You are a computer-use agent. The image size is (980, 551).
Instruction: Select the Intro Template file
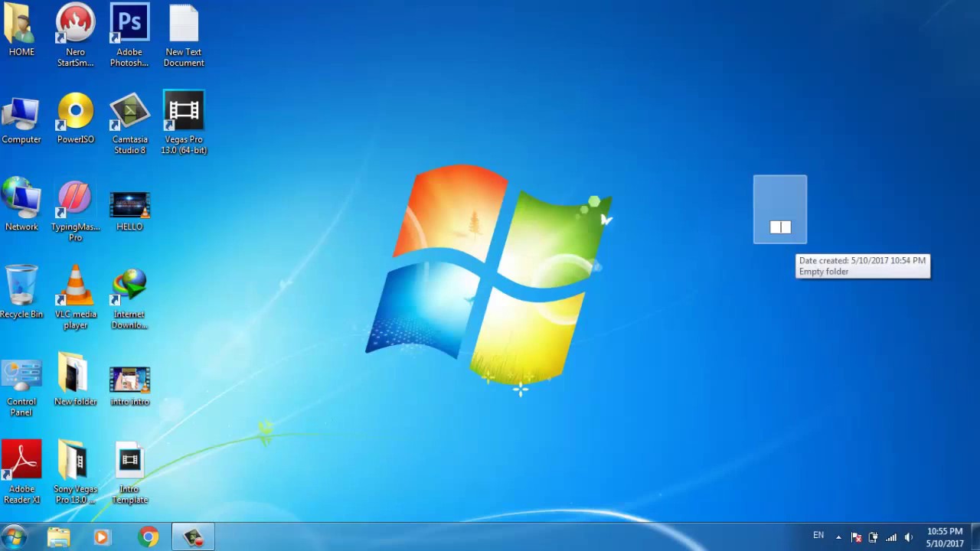pos(129,472)
